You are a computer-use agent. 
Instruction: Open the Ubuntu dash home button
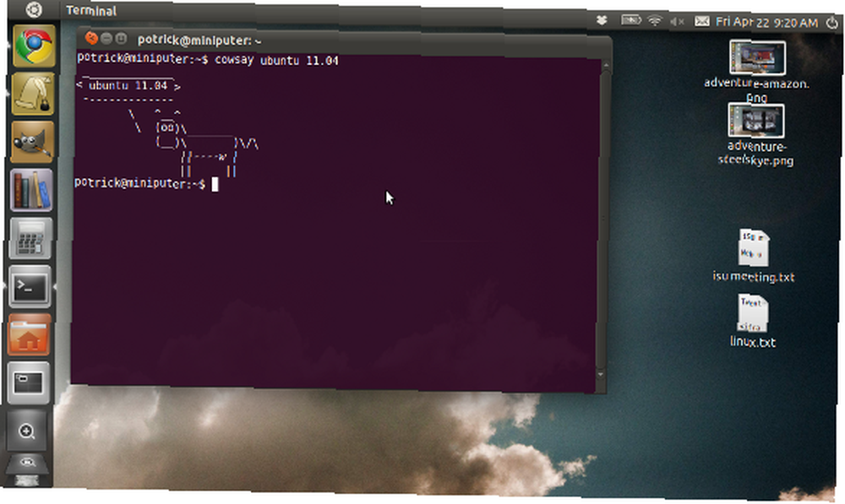(x=34, y=9)
